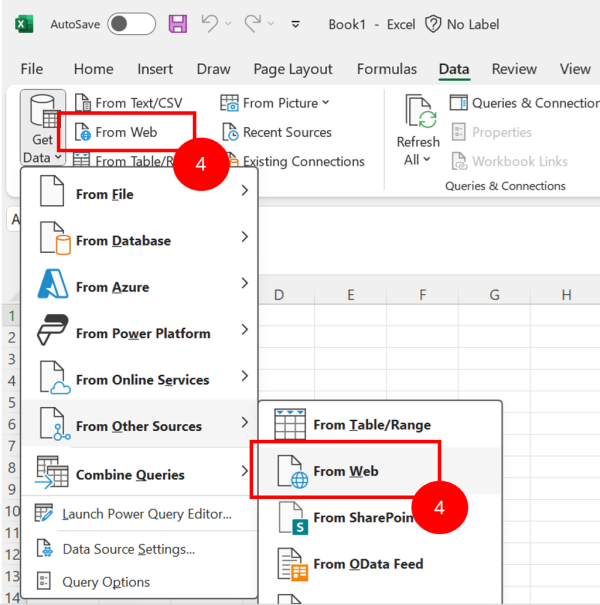Image resolution: width=600 pixels, height=605 pixels.
Task: Click the Undo arrow icon
Action: click(210, 24)
